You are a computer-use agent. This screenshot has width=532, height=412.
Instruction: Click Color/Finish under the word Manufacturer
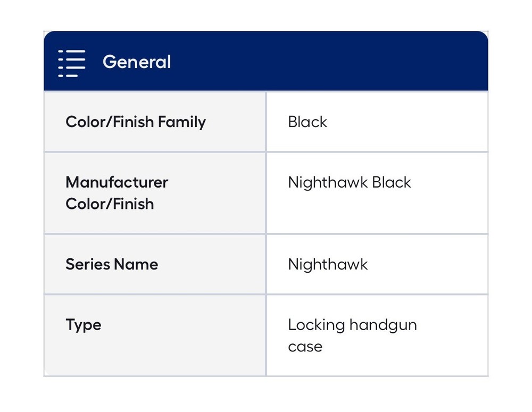(x=110, y=204)
